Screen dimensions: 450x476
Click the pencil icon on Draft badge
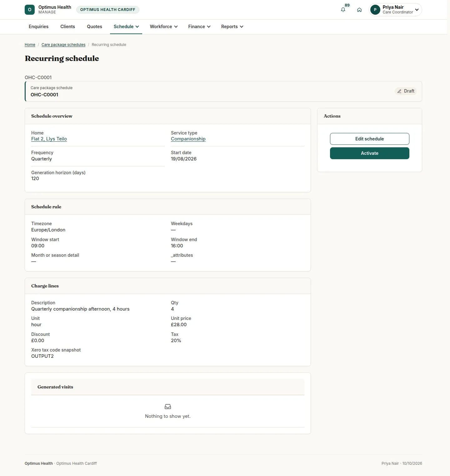pos(399,91)
